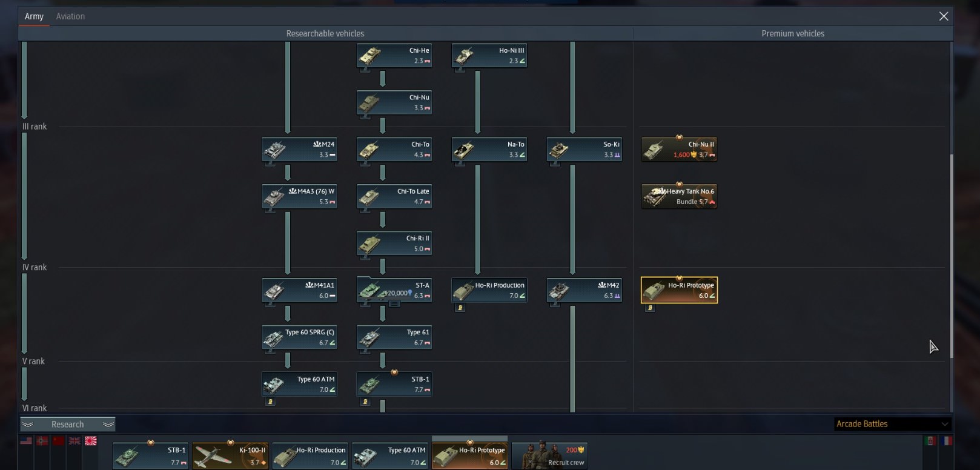Screen dimensions: 980x470
Task: Pick the Ki-100-II crew slot
Action: pyautogui.click(x=230, y=455)
